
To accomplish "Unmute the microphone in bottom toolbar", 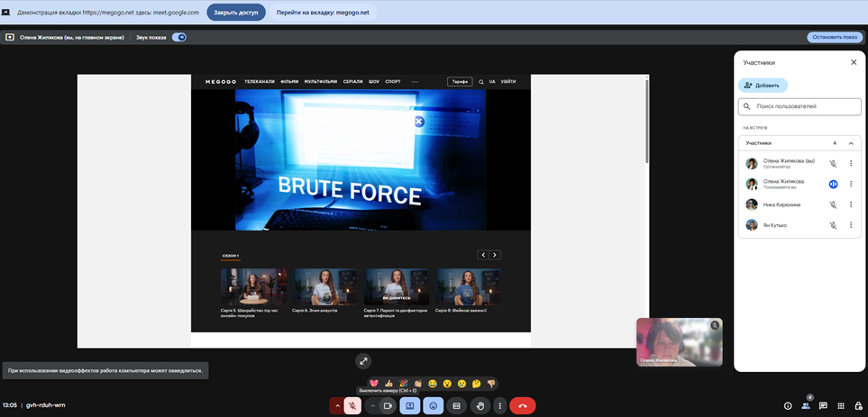I will click(x=352, y=406).
